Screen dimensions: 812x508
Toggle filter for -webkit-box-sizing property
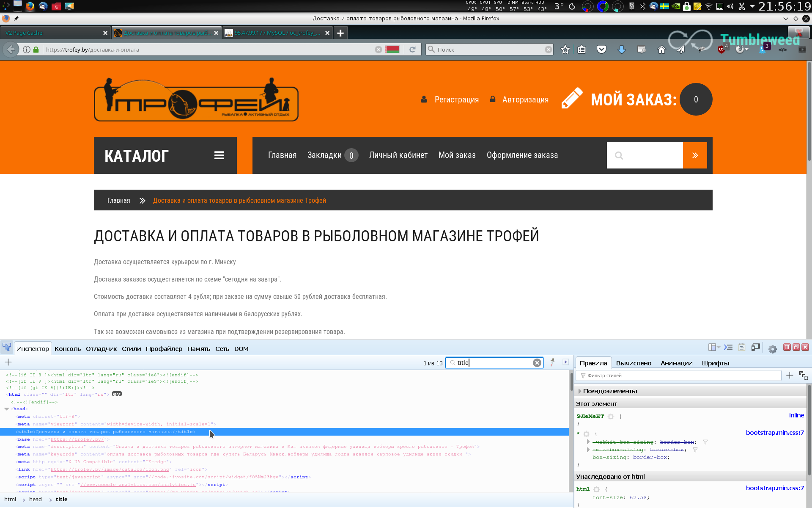click(705, 442)
